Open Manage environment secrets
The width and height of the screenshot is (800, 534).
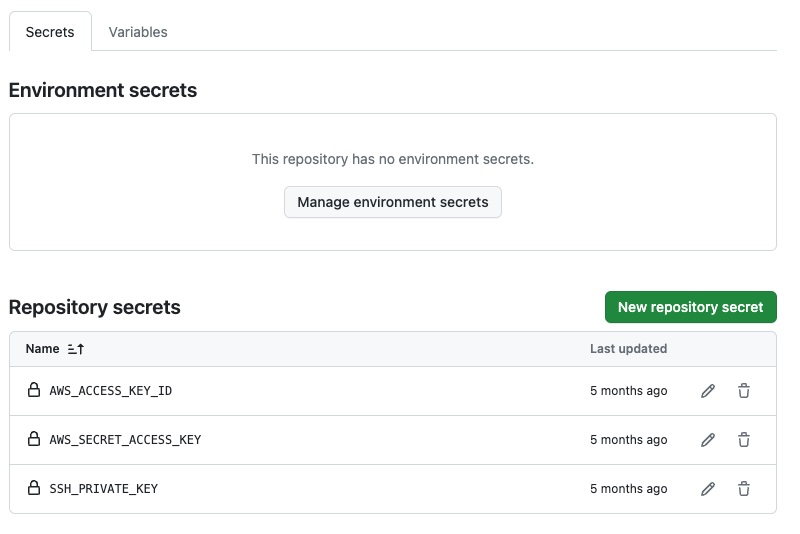click(393, 202)
